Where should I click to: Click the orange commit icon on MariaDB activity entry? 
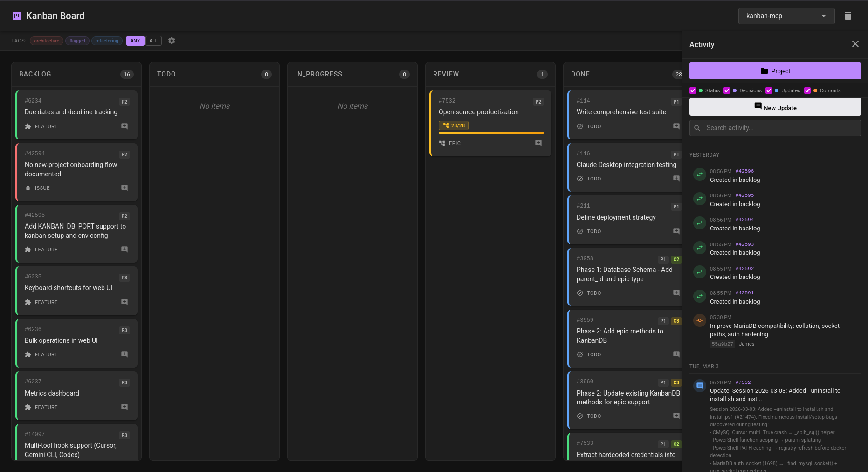tap(699, 320)
